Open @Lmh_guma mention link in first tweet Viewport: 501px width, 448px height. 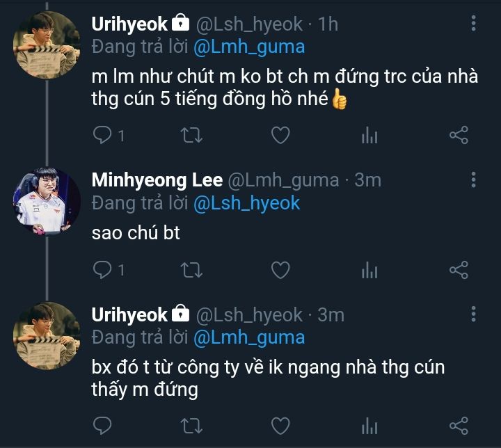tap(248, 47)
